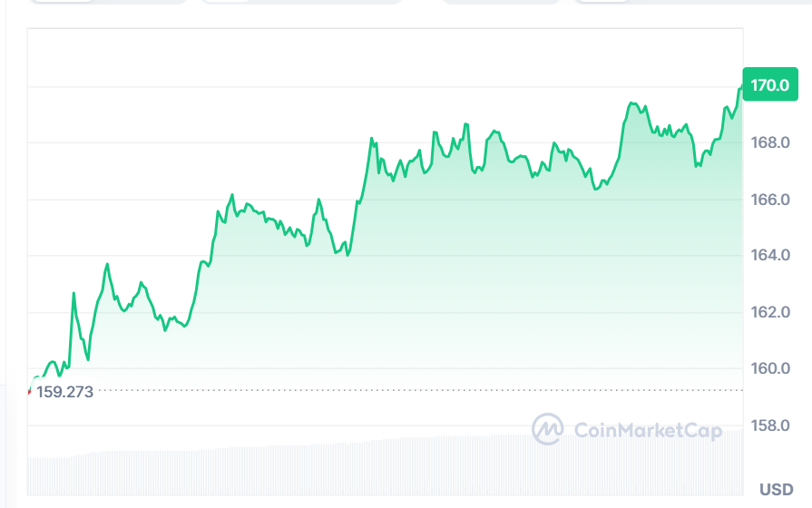Click the gray volume bars below the chart
This screenshot has width=812, height=508.
(272, 470)
